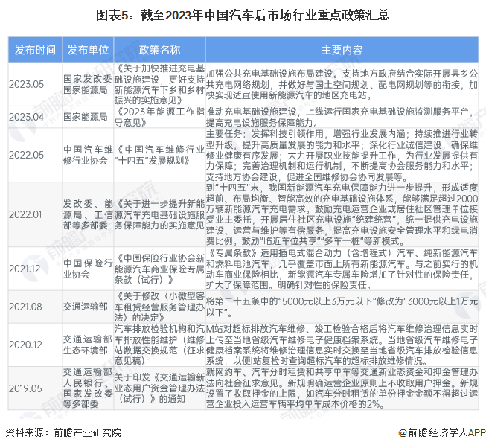486x448 pixels.
Task: Click the 发布单位 column header
Action: click(x=88, y=50)
